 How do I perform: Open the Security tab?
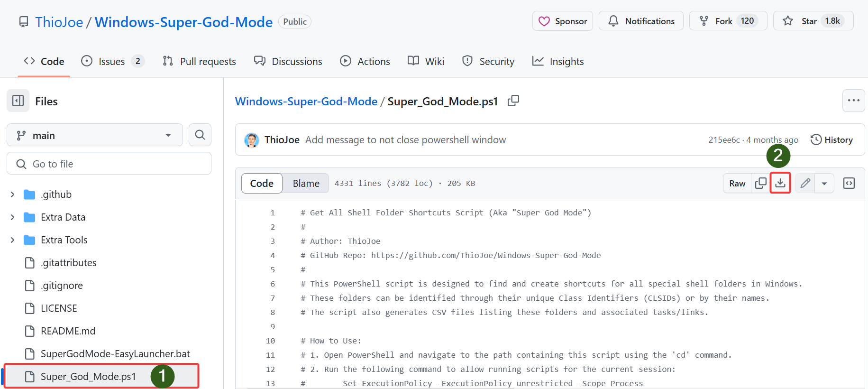(x=488, y=61)
